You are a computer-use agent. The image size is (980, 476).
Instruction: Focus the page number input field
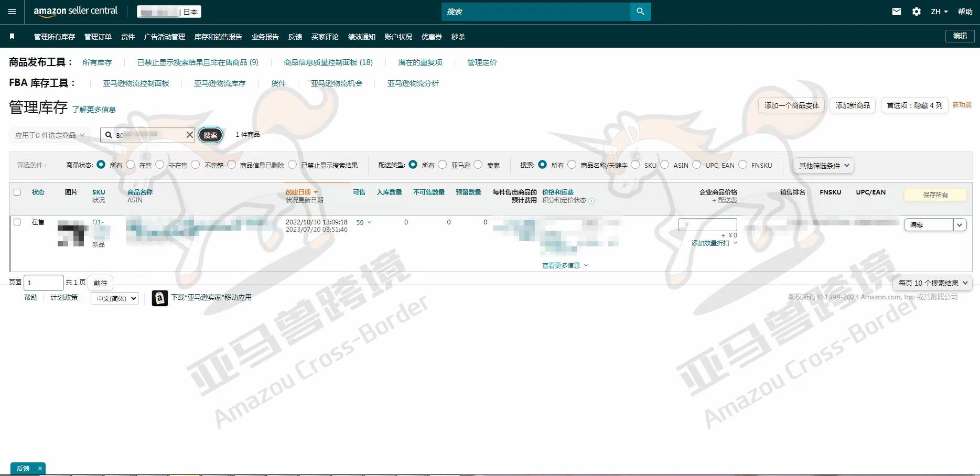click(x=44, y=283)
